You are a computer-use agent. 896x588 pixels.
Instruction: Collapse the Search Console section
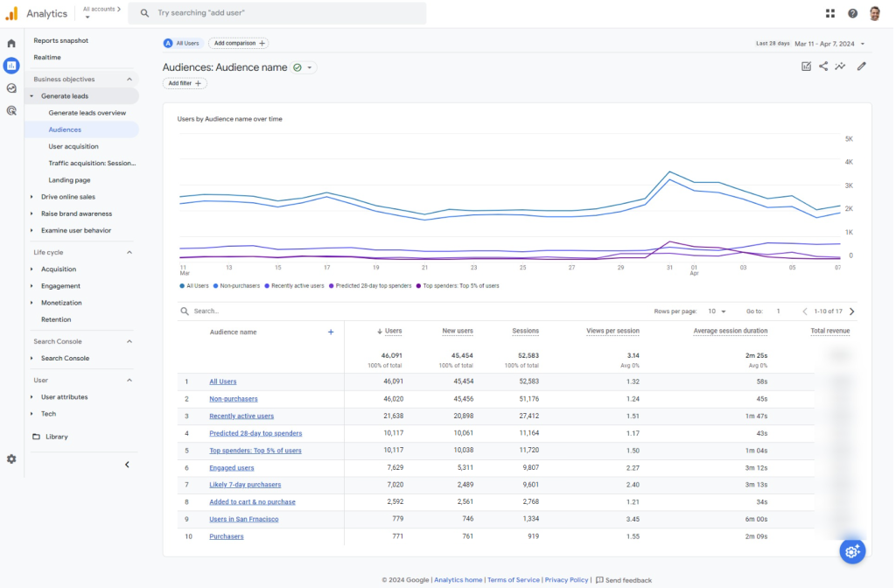coord(129,342)
